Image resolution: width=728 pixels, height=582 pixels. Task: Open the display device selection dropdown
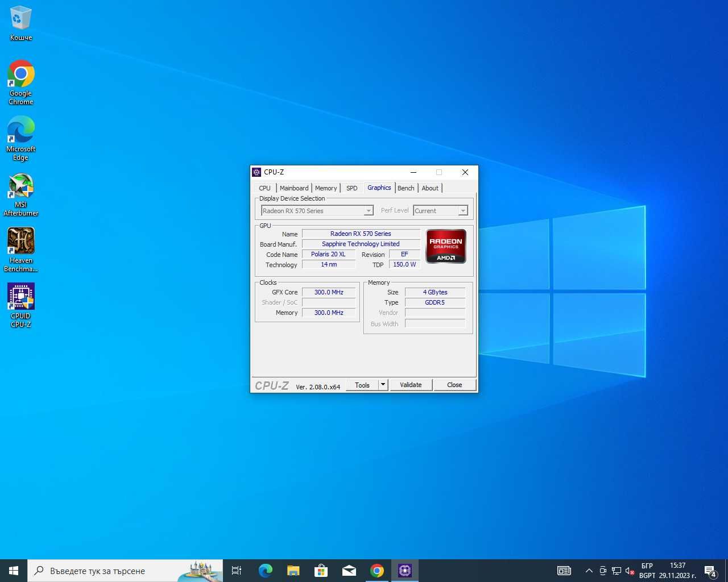[317, 211]
